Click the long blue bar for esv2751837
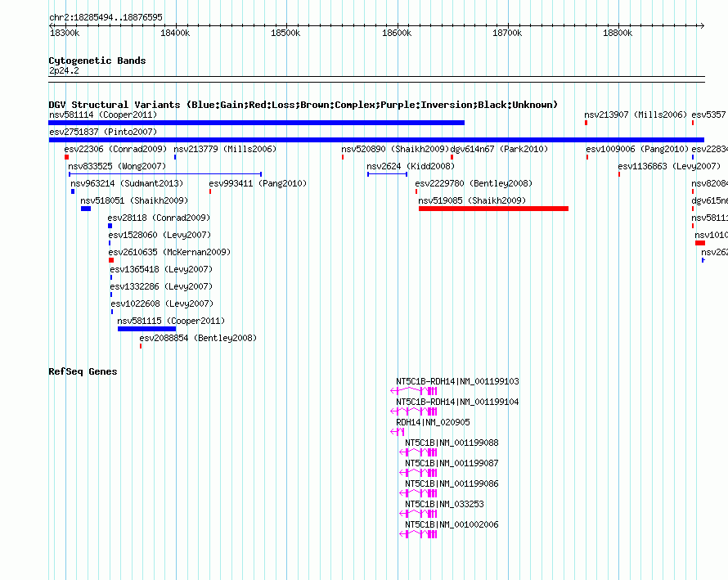728x580 pixels. pyautogui.click(x=376, y=140)
